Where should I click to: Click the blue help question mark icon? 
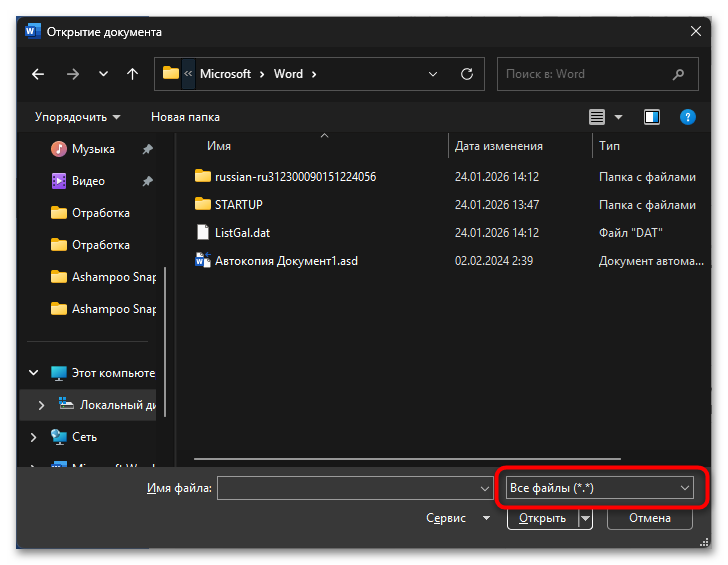[687, 117]
